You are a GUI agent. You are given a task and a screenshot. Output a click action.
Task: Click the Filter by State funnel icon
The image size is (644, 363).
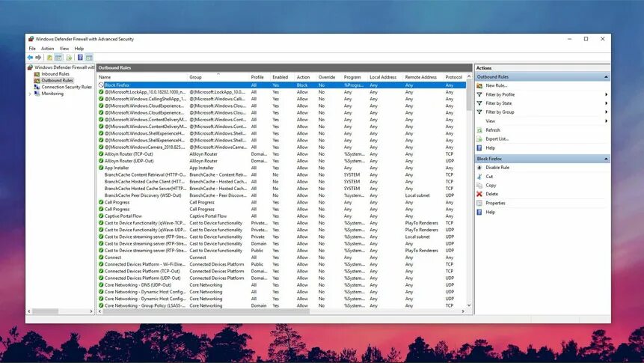479,103
